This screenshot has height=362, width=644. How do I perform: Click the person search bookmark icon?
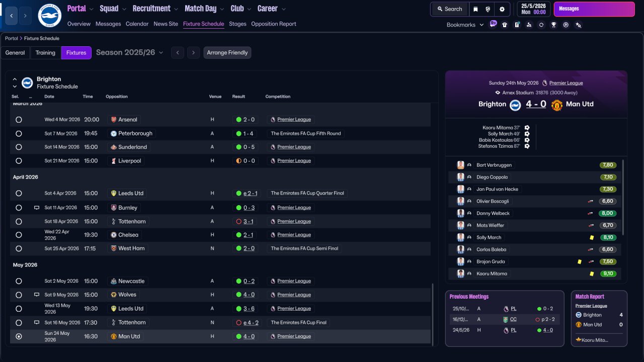coord(529,25)
